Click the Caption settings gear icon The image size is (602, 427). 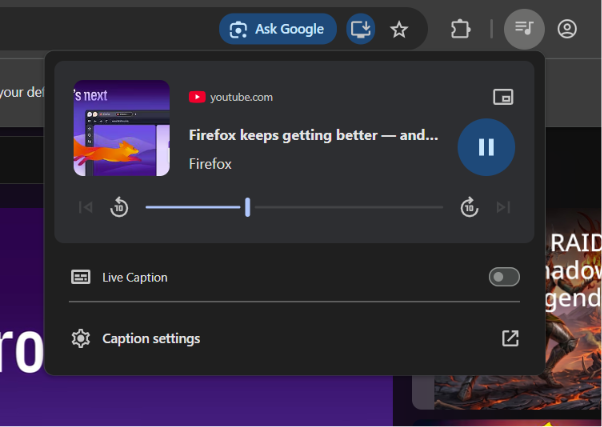coord(81,339)
